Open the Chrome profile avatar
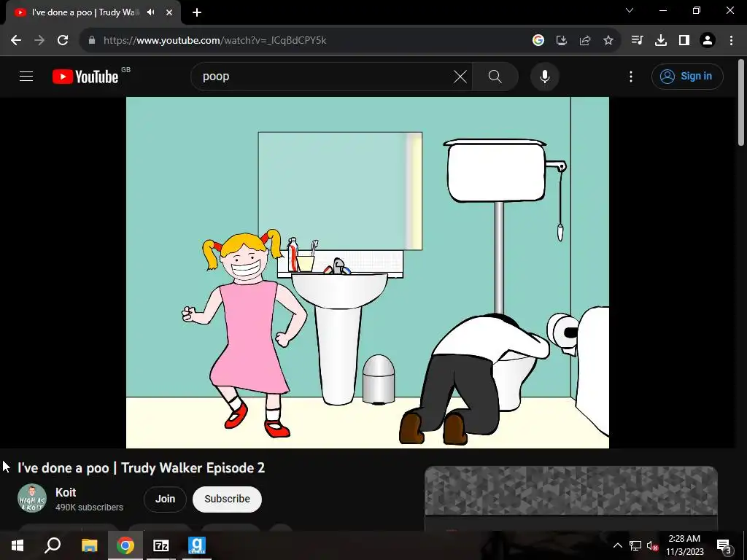The height and width of the screenshot is (560, 747). [708, 41]
